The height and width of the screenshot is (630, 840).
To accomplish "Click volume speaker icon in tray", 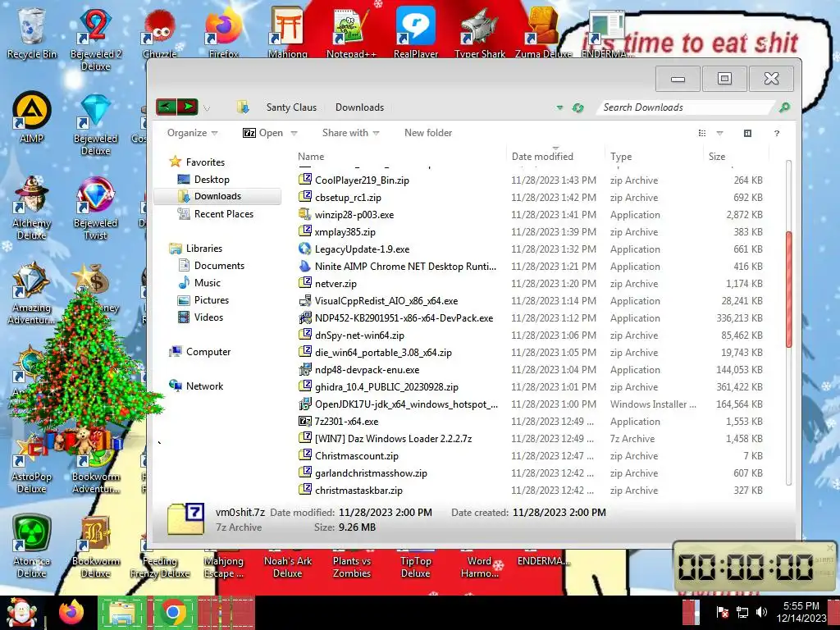I will [760, 612].
